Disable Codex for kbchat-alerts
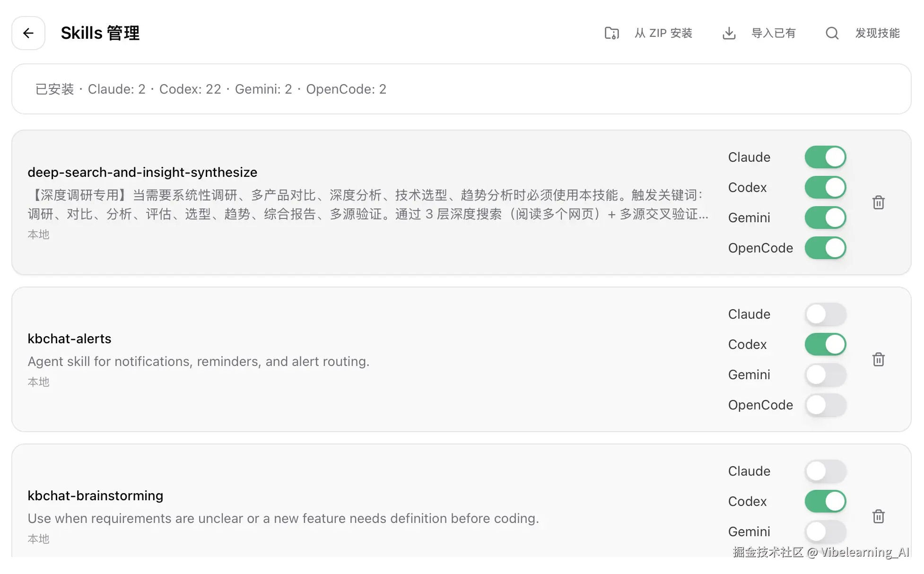The image size is (924, 574). click(x=825, y=344)
